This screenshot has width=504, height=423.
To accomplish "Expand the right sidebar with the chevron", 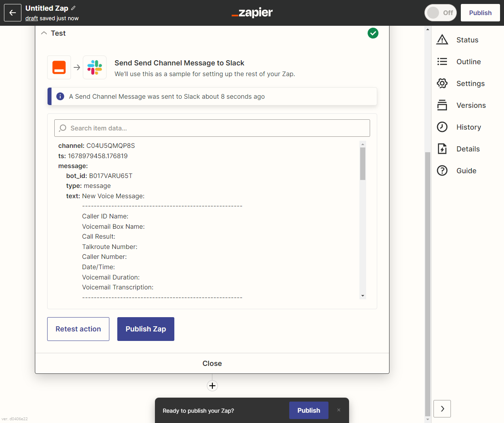I will click(442, 409).
